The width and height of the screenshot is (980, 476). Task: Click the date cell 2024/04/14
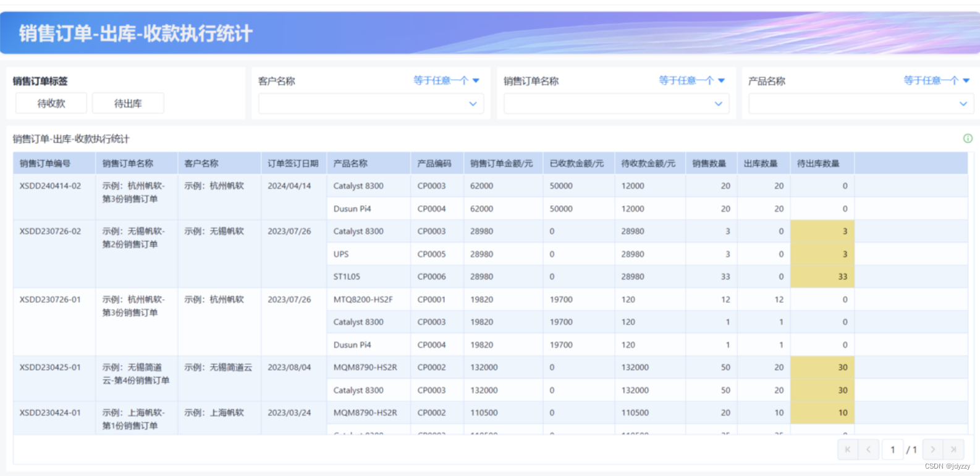(289, 185)
